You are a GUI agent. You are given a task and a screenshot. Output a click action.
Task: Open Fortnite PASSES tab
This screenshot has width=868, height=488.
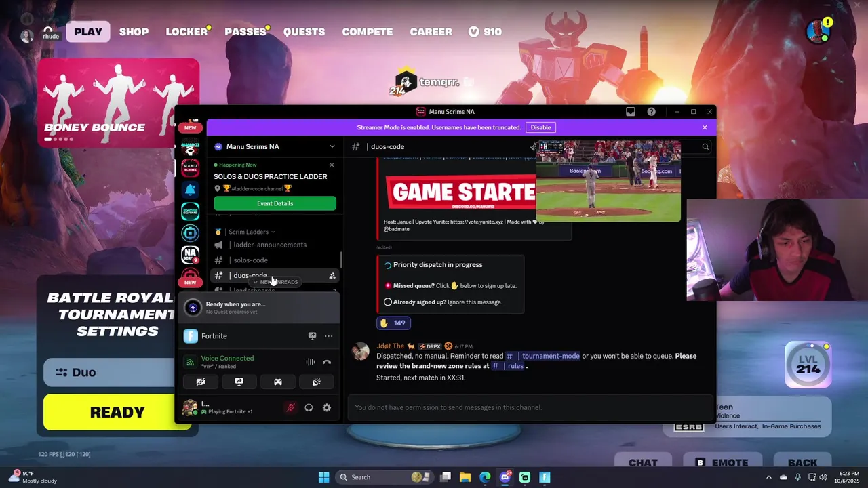(245, 32)
